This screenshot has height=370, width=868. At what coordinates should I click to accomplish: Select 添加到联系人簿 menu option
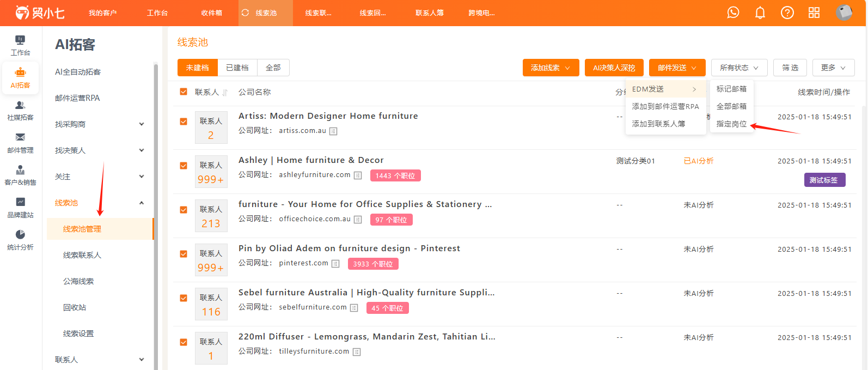666,124
